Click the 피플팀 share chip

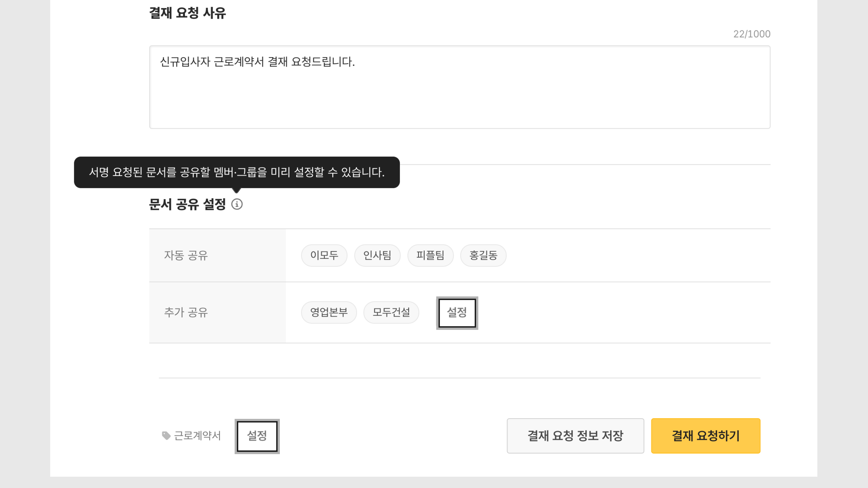(x=430, y=255)
